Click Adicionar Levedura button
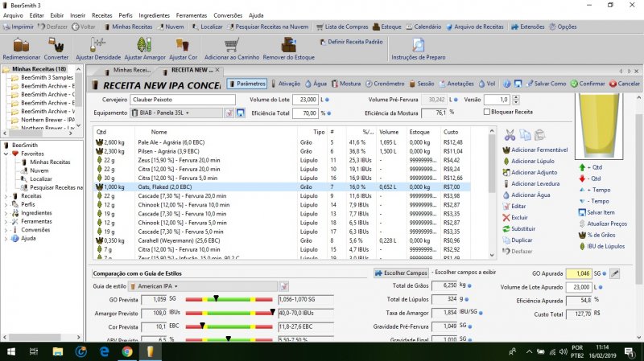The image size is (644, 361). point(531,184)
